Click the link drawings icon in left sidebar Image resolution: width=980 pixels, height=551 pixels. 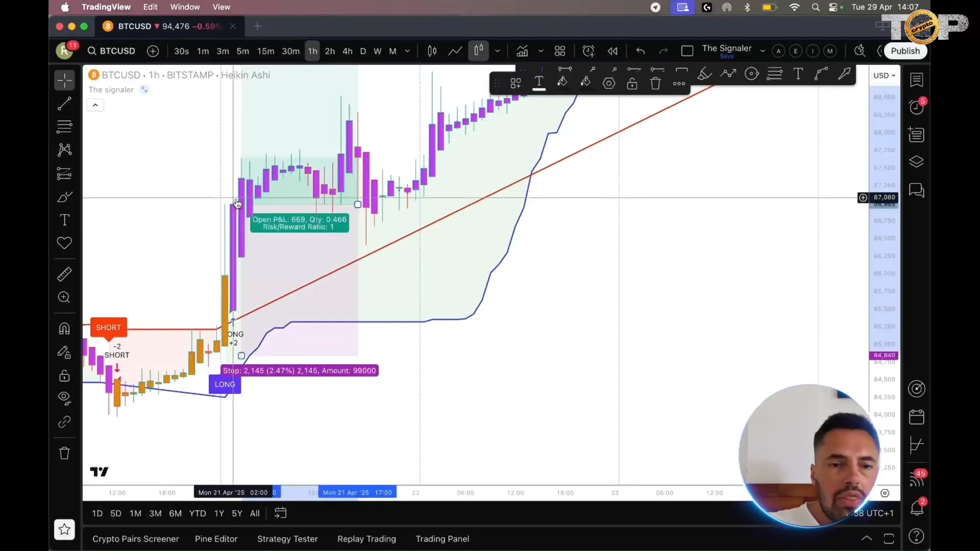point(64,422)
